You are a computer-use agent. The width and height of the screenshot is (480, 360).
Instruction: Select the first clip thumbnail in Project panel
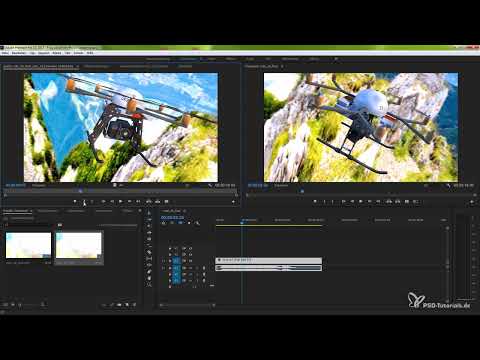point(28,245)
